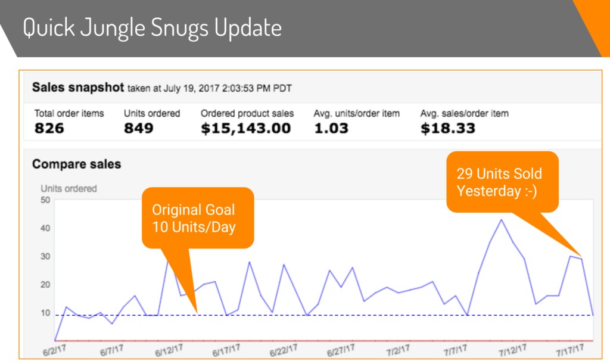Click the 10 tick label on the y-axis

click(x=45, y=313)
